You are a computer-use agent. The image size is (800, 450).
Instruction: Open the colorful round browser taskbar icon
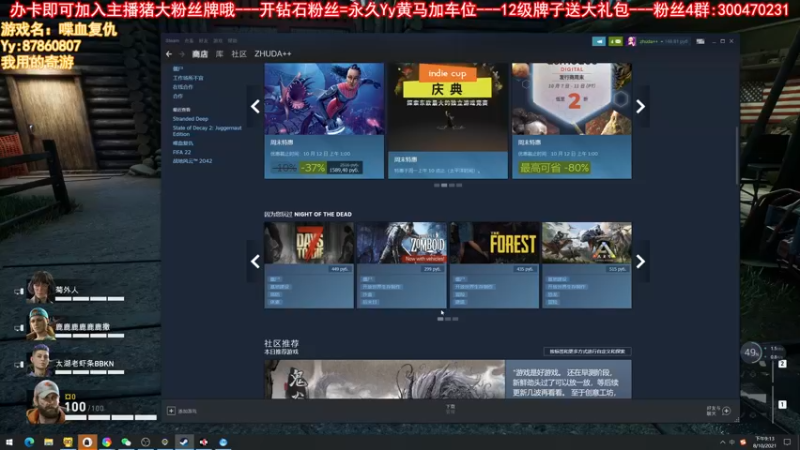click(x=107, y=442)
